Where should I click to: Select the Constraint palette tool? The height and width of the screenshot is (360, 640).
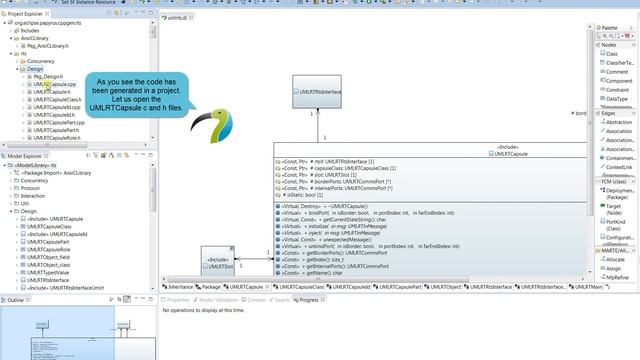pos(617,90)
